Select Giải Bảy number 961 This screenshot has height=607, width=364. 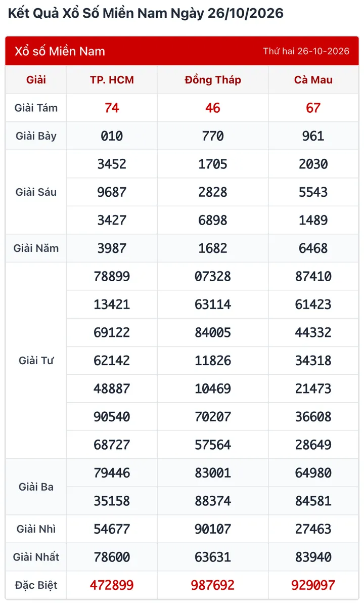coord(313,136)
